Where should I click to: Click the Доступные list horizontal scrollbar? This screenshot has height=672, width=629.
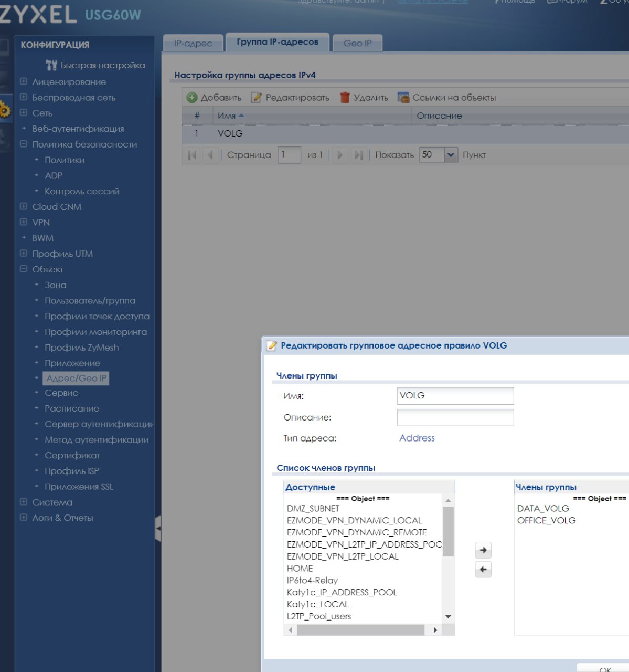pyautogui.click(x=360, y=629)
